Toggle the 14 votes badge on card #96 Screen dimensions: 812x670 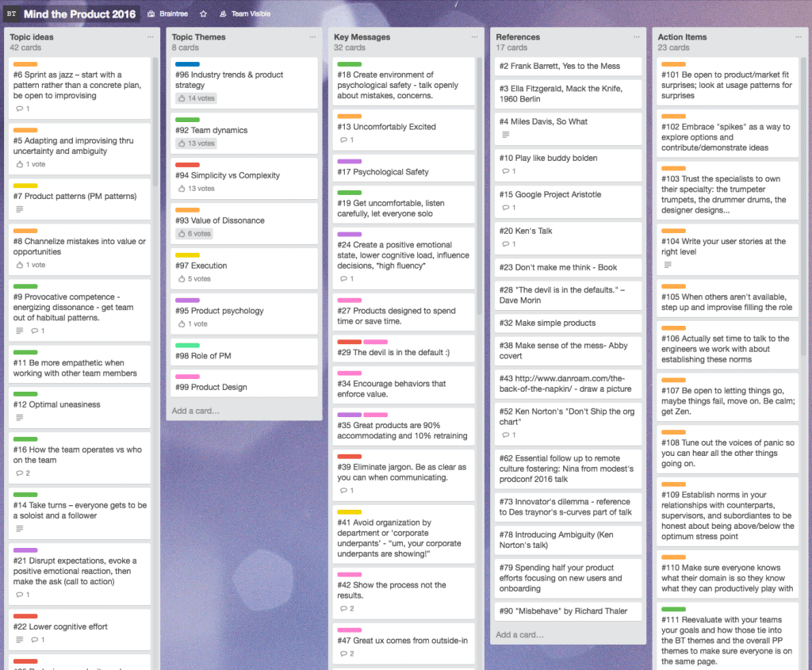click(197, 98)
